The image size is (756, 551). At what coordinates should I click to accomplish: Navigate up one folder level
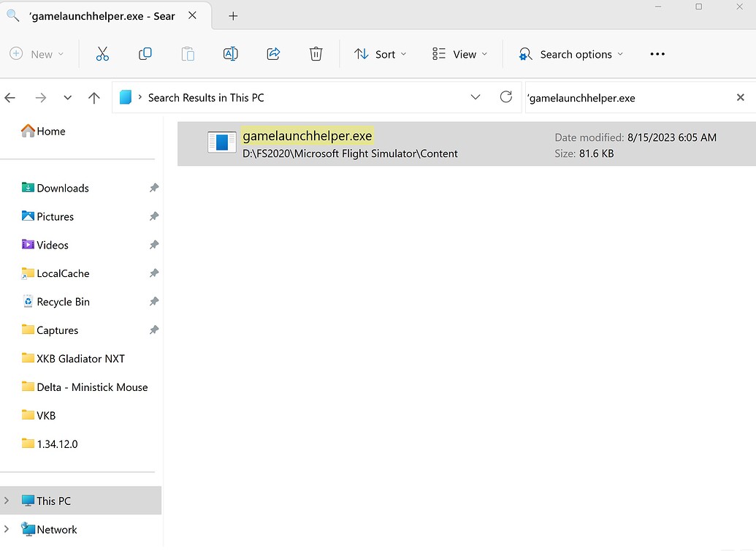coord(93,96)
